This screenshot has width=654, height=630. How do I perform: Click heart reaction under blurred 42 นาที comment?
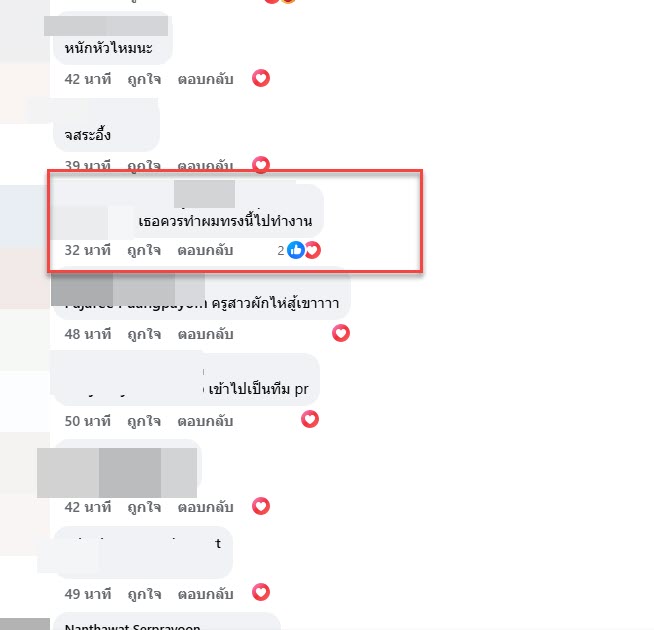pyautogui.click(x=261, y=506)
